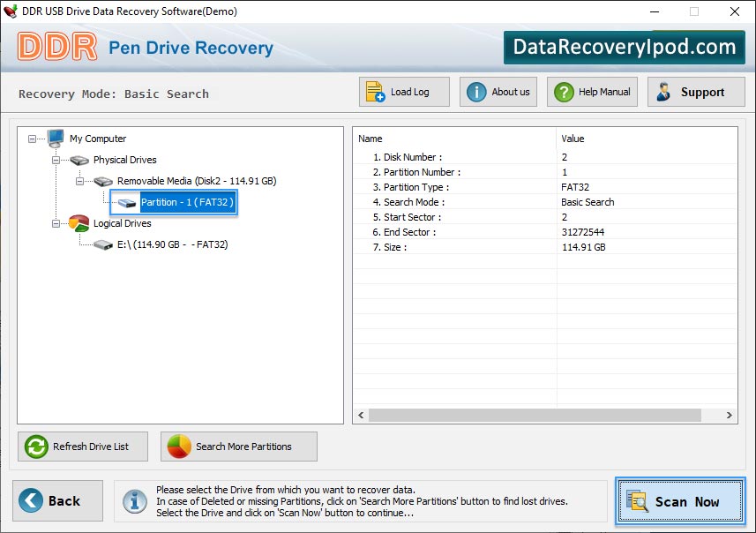Visit the DataRecoveryIpod.com banner
Viewport: 756px width, 533px height.
coord(625,48)
